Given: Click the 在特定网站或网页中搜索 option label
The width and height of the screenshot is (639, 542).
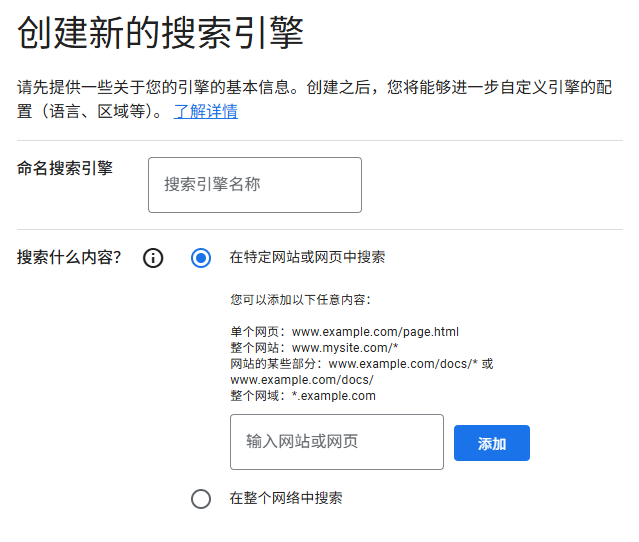Looking at the screenshot, I should (x=307, y=258).
